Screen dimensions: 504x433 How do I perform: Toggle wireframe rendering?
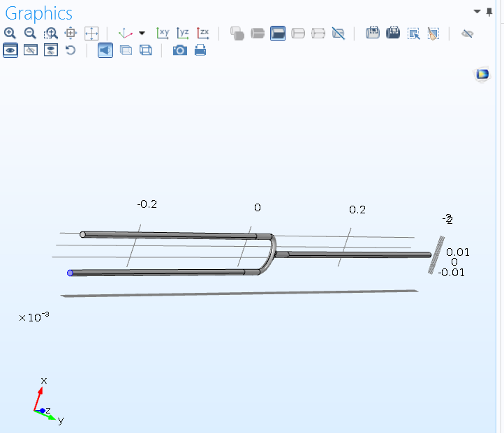[146, 50]
